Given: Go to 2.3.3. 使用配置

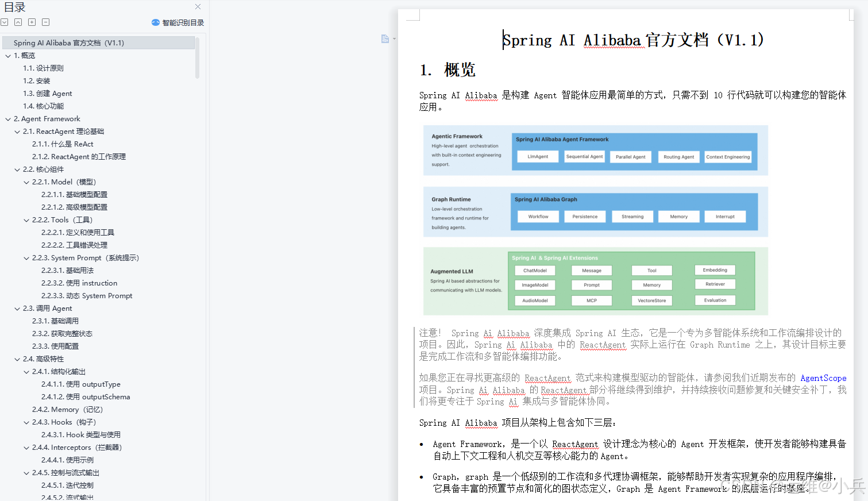Looking at the screenshot, I should (x=56, y=346).
